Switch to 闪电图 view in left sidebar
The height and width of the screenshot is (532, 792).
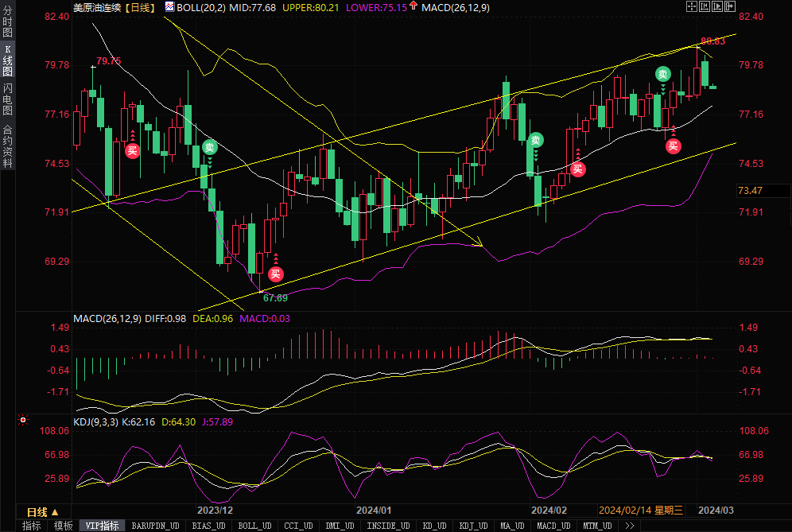pos(7,99)
